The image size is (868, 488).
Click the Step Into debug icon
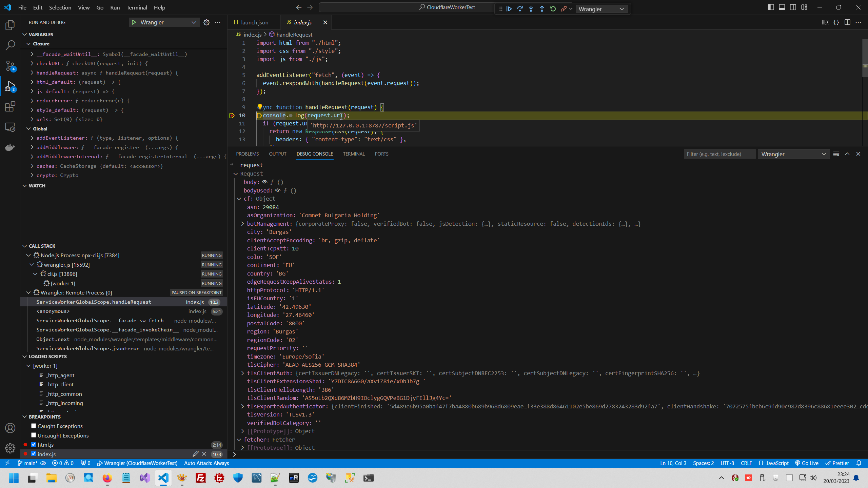(x=531, y=9)
